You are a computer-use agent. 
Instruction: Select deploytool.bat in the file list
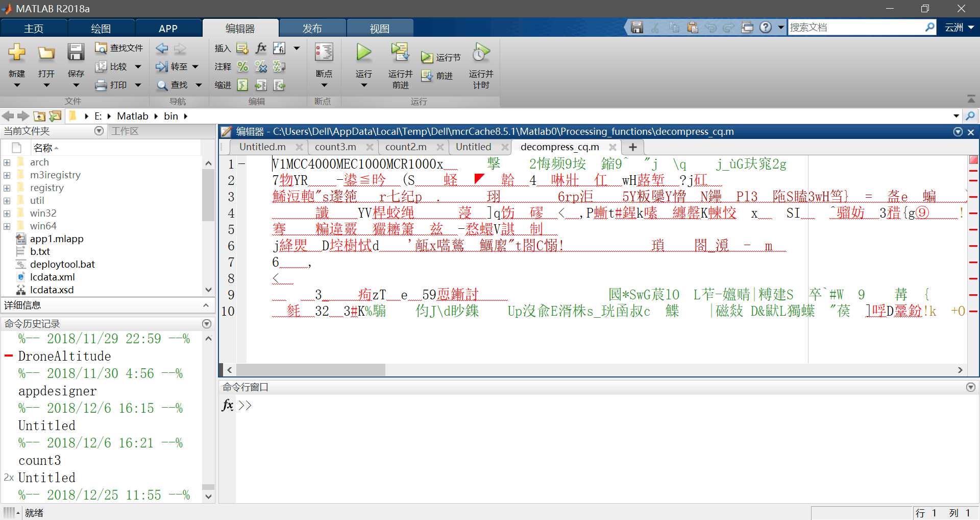pyautogui.click(x=62, y=265)
